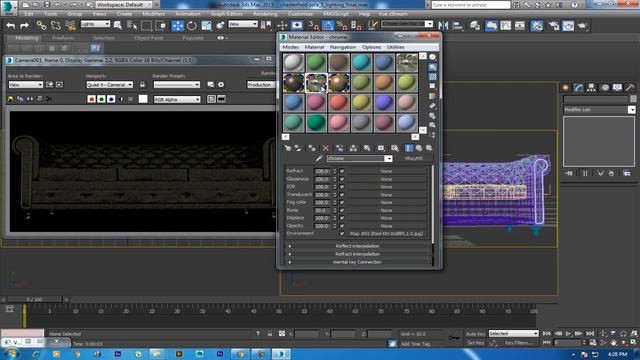Choose the Rectangular Selection Region tool

[x=146, y=26]
